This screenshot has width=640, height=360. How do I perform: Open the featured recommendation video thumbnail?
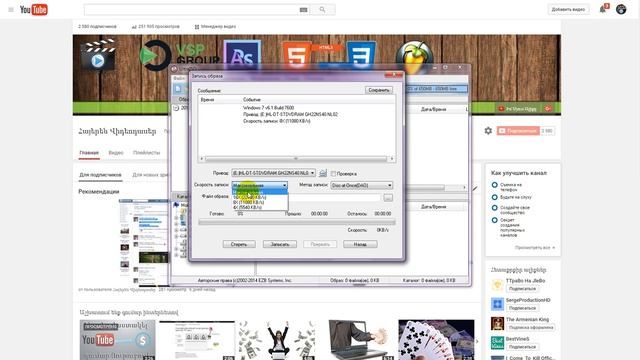(144, 242)
